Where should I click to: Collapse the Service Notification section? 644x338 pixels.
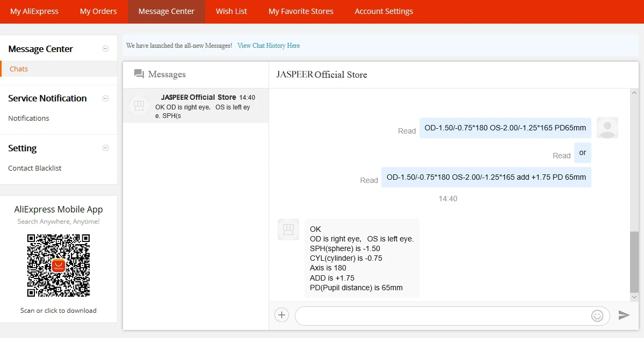[x=106, y=98]
